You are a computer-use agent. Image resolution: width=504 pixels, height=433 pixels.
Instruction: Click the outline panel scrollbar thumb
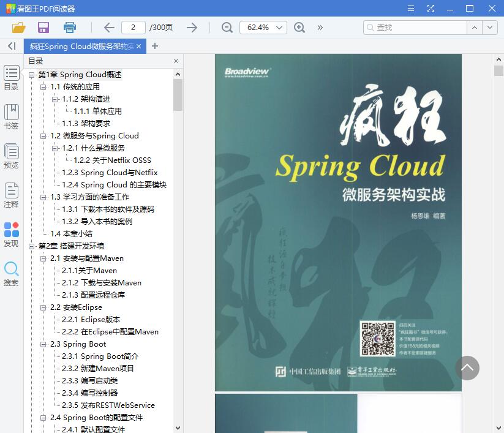(x=178, y=95)
